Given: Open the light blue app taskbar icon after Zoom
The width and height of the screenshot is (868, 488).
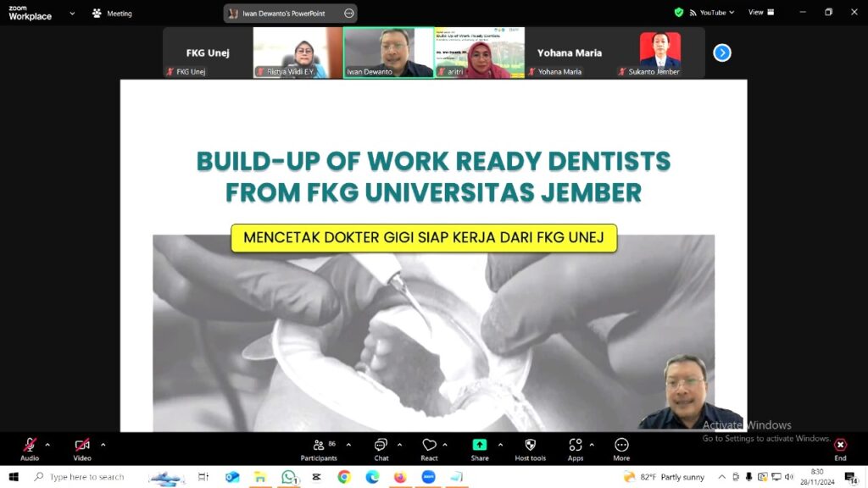Looking at the screenshot, I should point(456,477).
